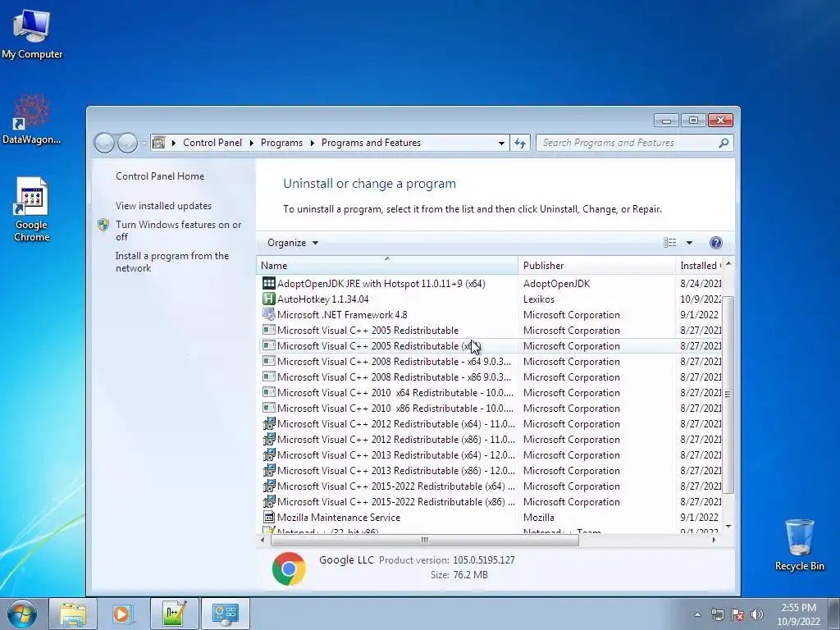Open the DataWagon desktop shortcut
The width and height of the screenshot is (840, 630).
click(32, 119)
